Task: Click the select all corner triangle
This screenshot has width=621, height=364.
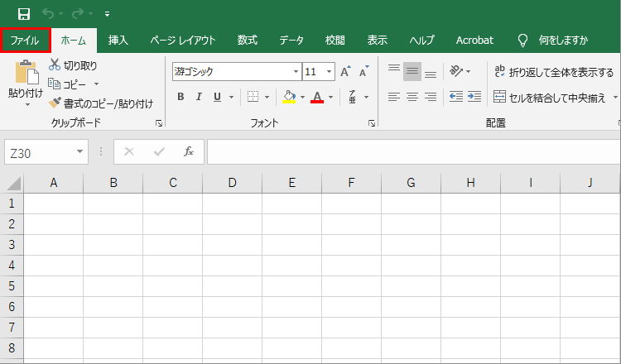Action: point(12,183)
